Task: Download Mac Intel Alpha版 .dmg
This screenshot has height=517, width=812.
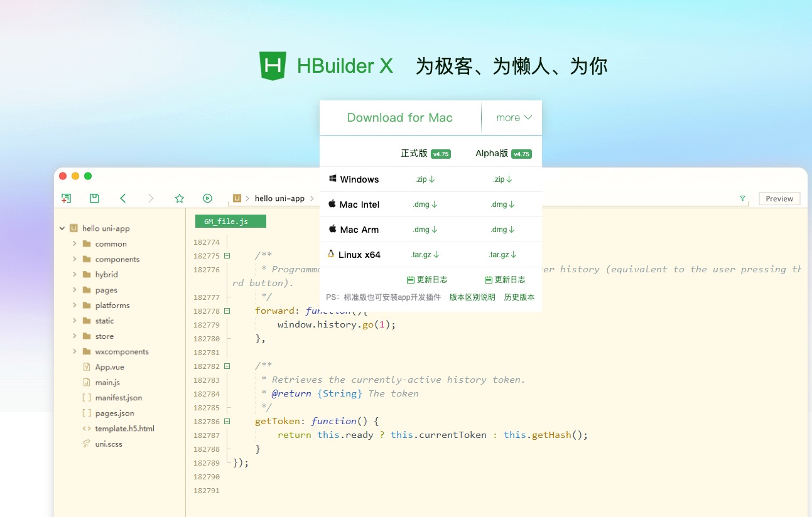Action: click(502, 205)
